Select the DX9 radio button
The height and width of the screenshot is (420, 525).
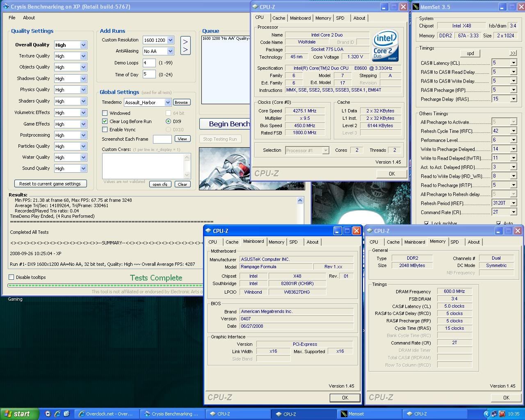(x=168, y=121)
